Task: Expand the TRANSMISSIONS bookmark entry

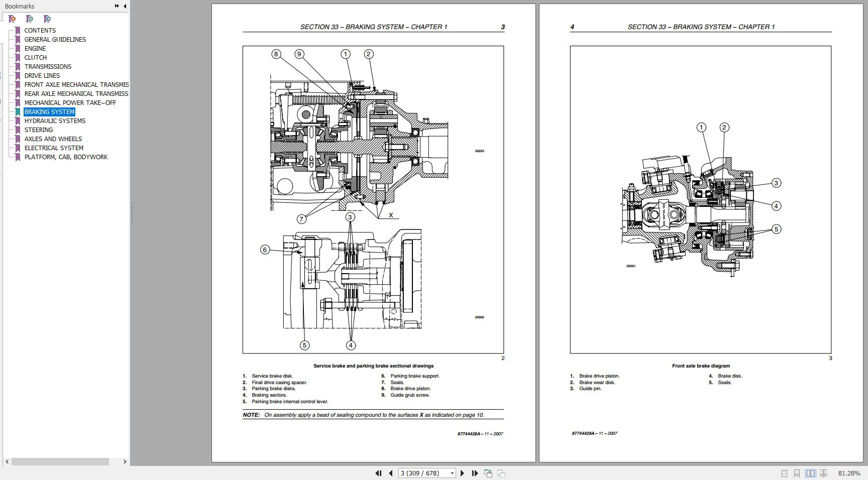Action: coord(17,66)
